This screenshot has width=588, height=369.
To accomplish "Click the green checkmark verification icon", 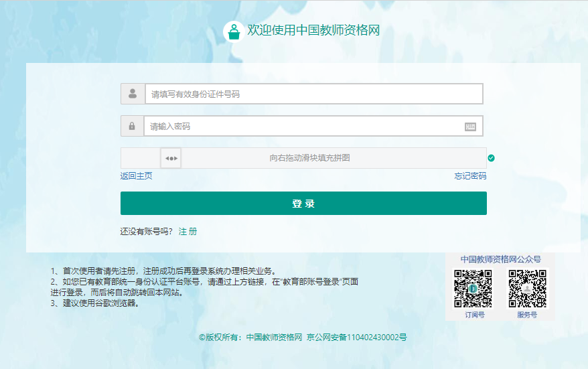I will pos(492,158).
